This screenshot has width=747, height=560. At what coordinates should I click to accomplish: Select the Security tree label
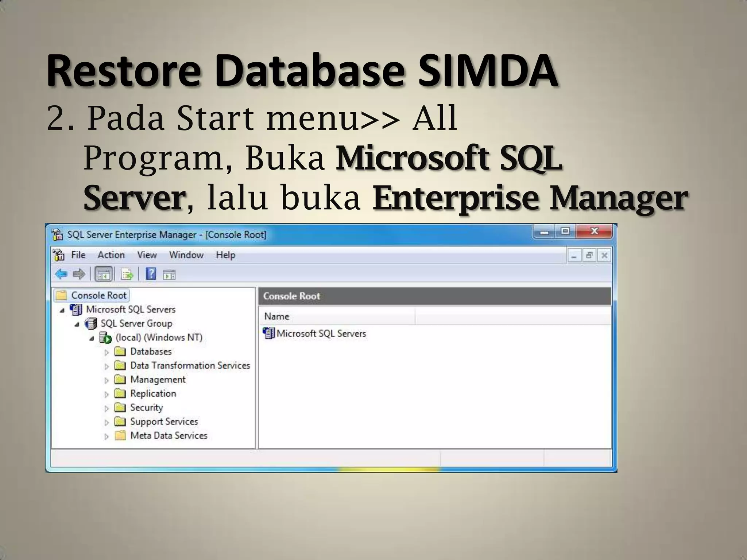tap(147, 407)
